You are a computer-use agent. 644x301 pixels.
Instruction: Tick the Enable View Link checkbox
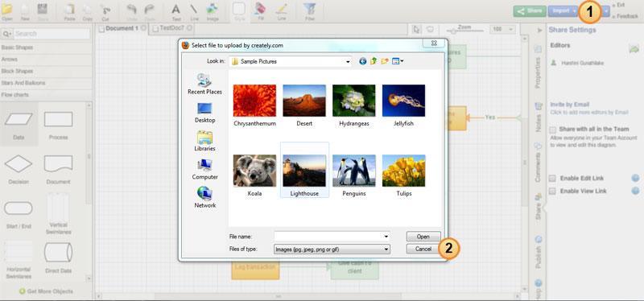pyautogui.click(x=553, y=191)
